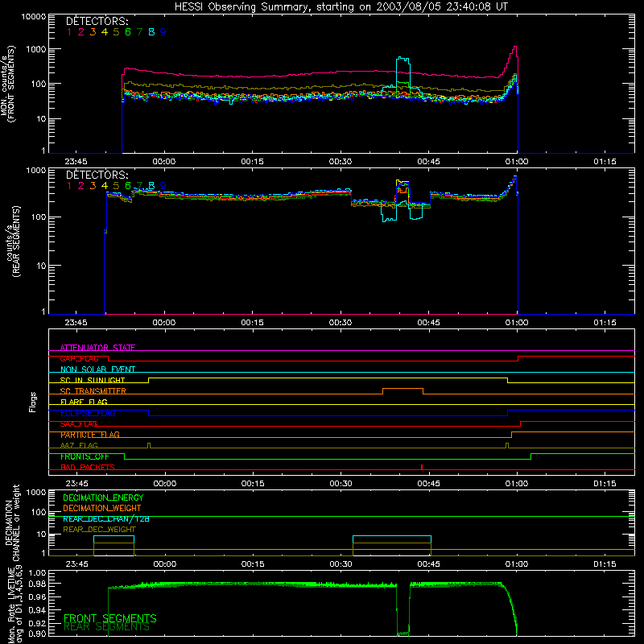Click the SC_TRANSMITTER flag label
The width and height of the screenshot is (644, 644).
(93, 391)
